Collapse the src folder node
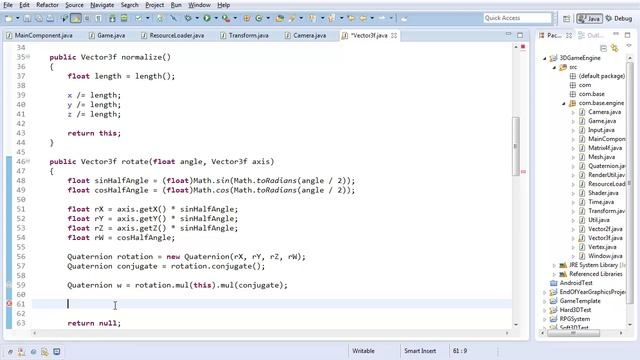The height and width of the screenshot is (360, 640). [x=554, y=67]
